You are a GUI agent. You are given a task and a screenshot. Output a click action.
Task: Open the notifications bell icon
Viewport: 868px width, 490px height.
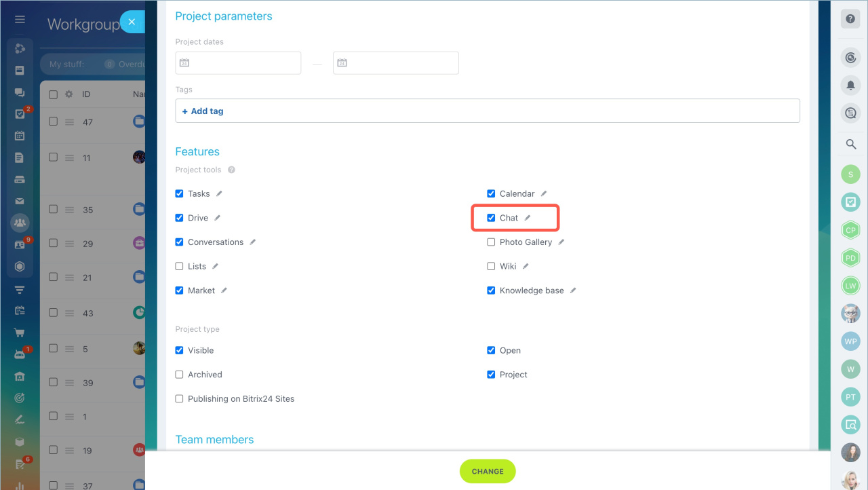click(x=850, y=86)
